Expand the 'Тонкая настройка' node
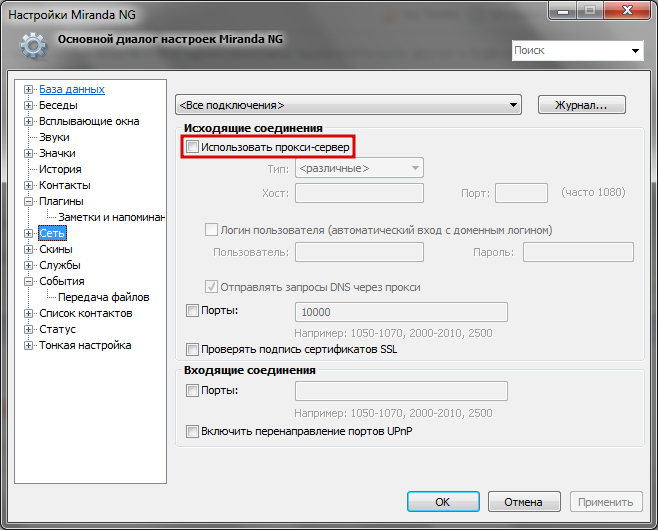This screenshot has width=658, height=530. click(x=28, y=345)
